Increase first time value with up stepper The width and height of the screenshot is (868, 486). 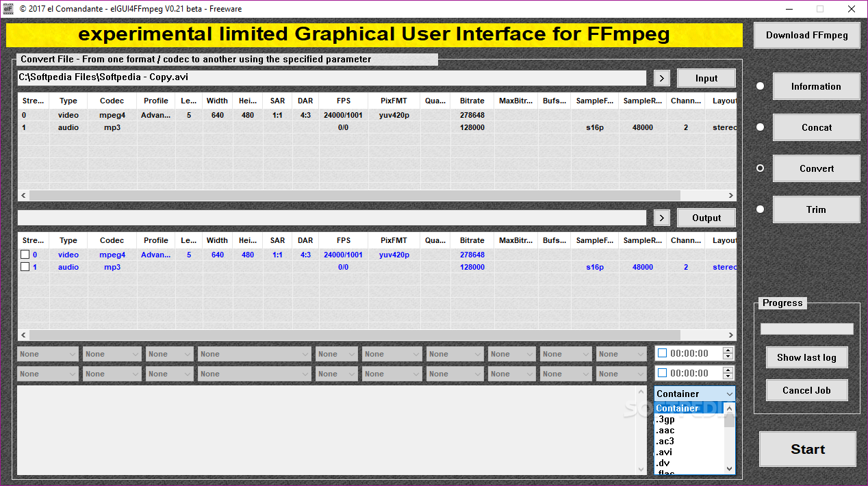click(x=728, y=350)
